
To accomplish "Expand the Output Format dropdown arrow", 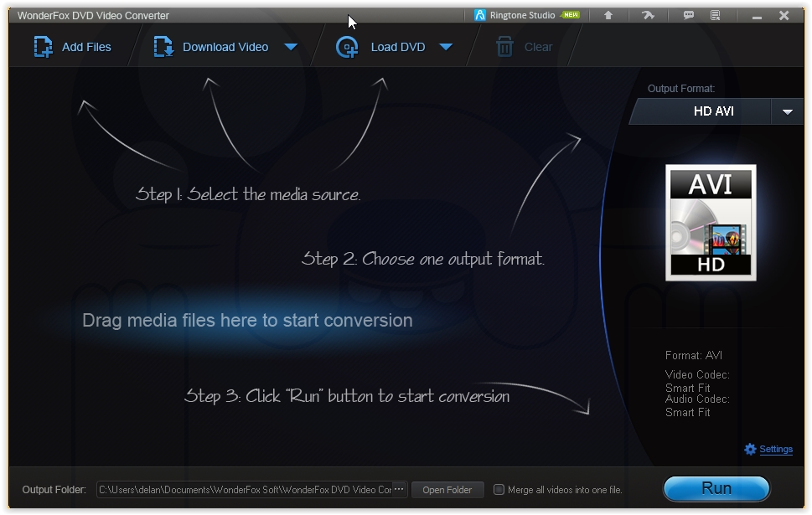I will coord(787,112).
